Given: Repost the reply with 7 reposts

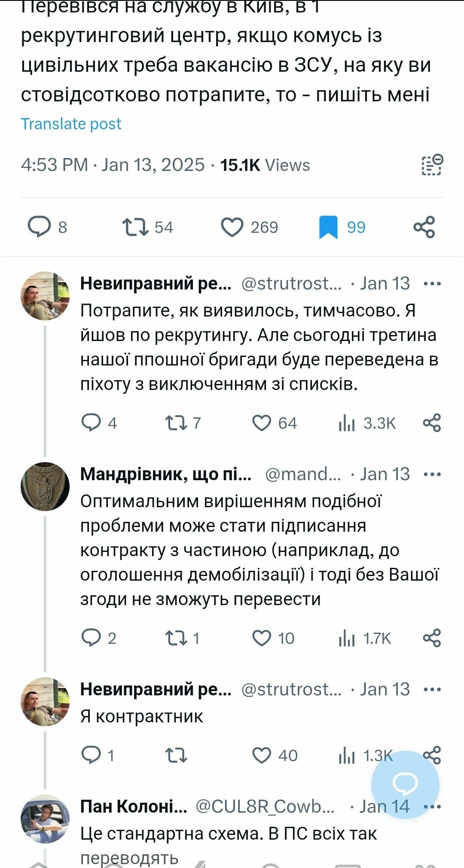Looking at the screenshot, I should [x=176, y=423].
